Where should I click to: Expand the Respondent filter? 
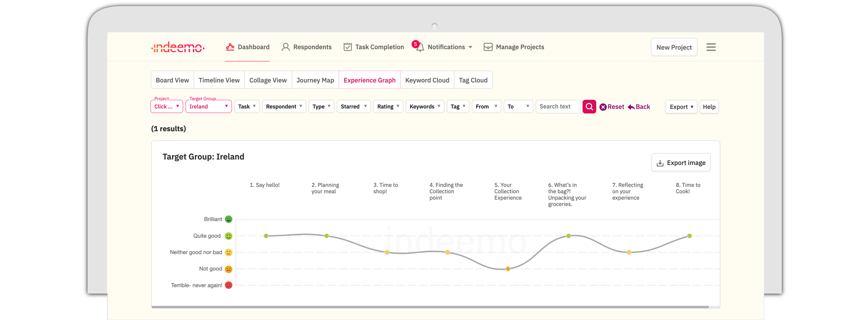click(x=284, y=107)
